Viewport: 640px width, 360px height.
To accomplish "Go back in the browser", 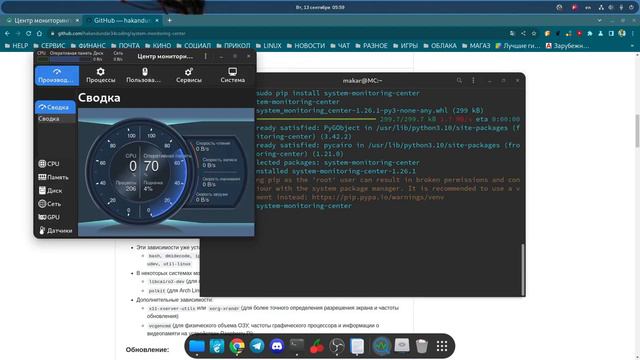I will 7,33.
